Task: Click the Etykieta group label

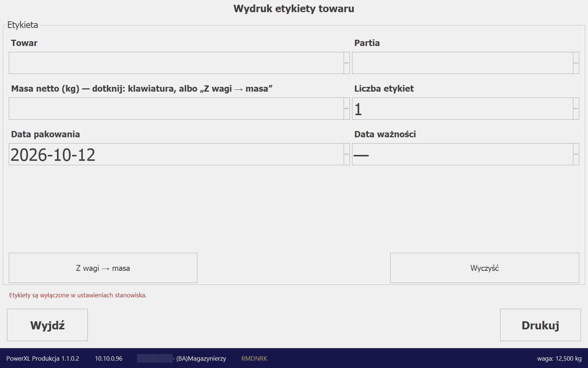Action: tap(23, 25)
